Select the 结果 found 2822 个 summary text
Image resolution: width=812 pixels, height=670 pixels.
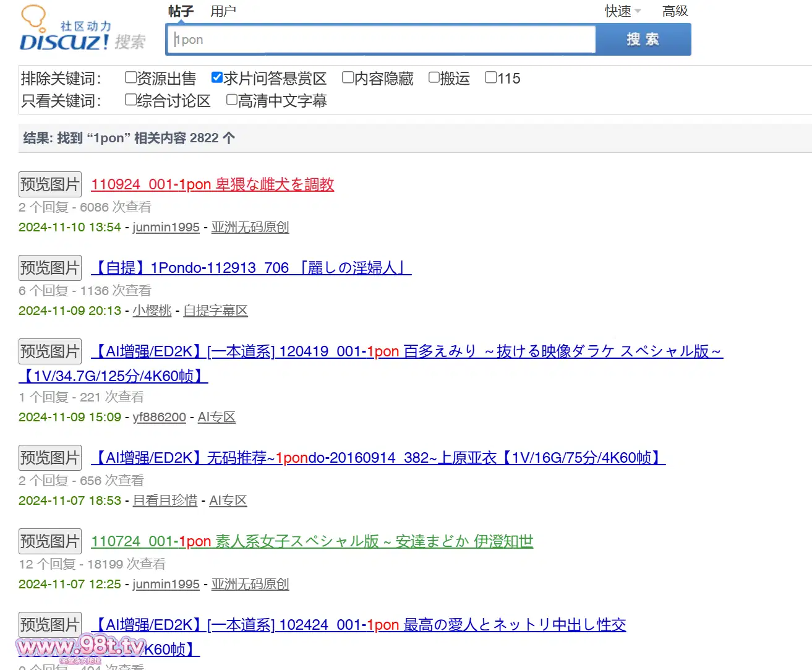pyautogui.click(x=129, y=138)
